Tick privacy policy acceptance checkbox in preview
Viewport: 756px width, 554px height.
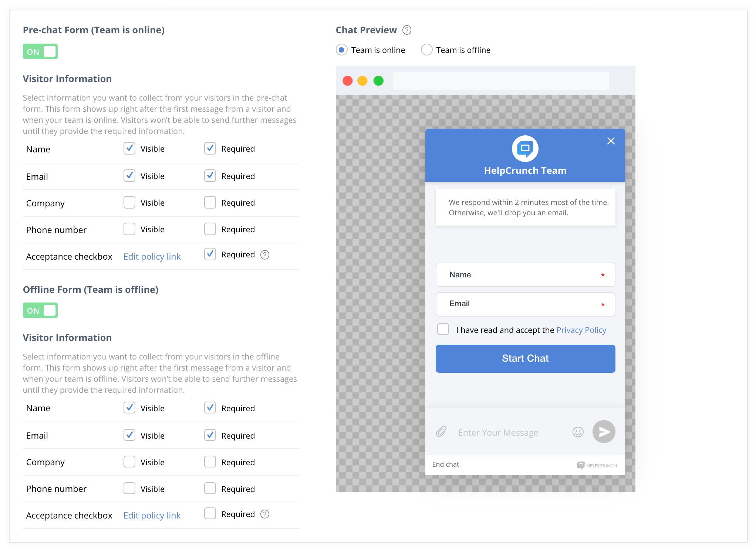[443, 330]
